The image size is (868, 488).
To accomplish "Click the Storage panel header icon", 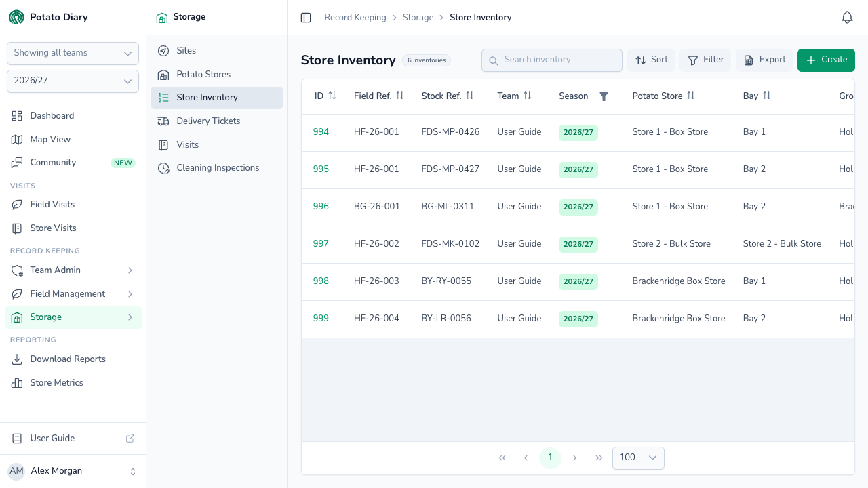I will (x=161, y=18).
